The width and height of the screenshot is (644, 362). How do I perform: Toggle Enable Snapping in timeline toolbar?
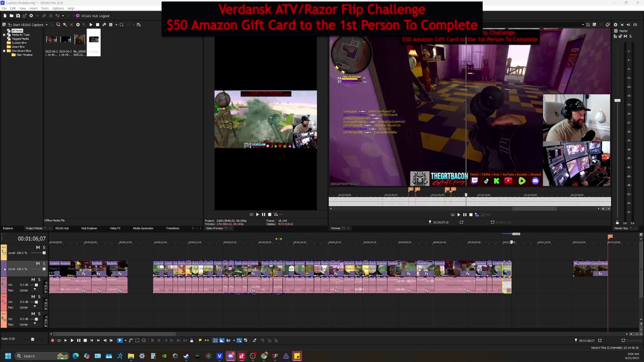pyautogui.click(x=215, y=340)
